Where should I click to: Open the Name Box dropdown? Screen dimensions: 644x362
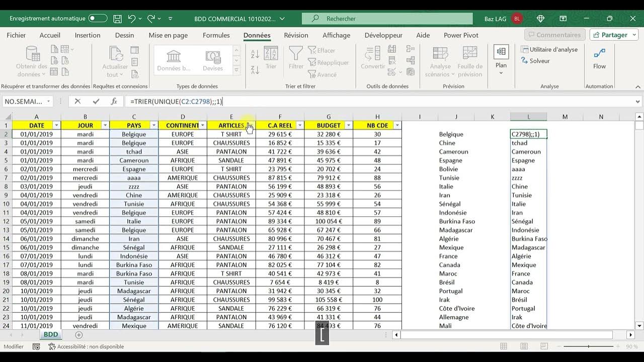click(49, 102)
